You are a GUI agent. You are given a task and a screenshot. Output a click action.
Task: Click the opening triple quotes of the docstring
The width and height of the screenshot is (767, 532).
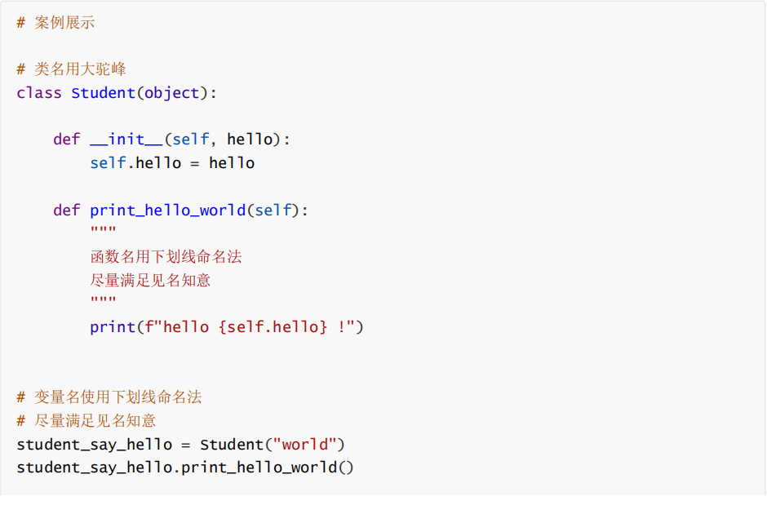point(103,230)
